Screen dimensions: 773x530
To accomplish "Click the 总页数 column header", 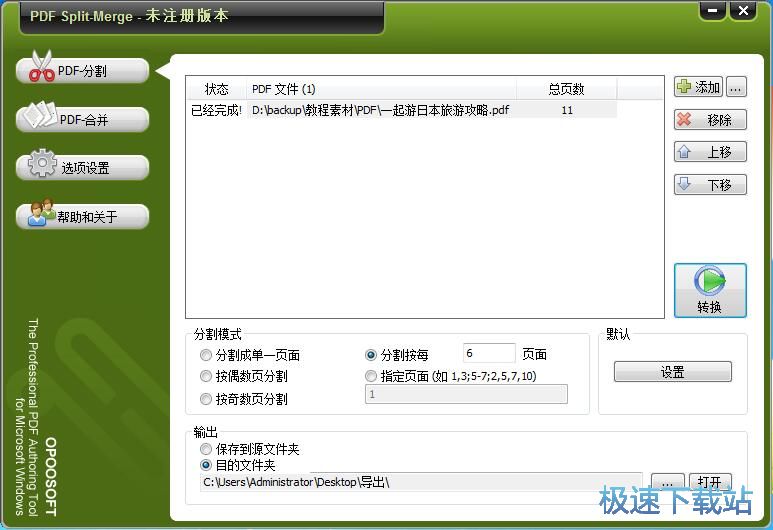I will pos(567,89).
